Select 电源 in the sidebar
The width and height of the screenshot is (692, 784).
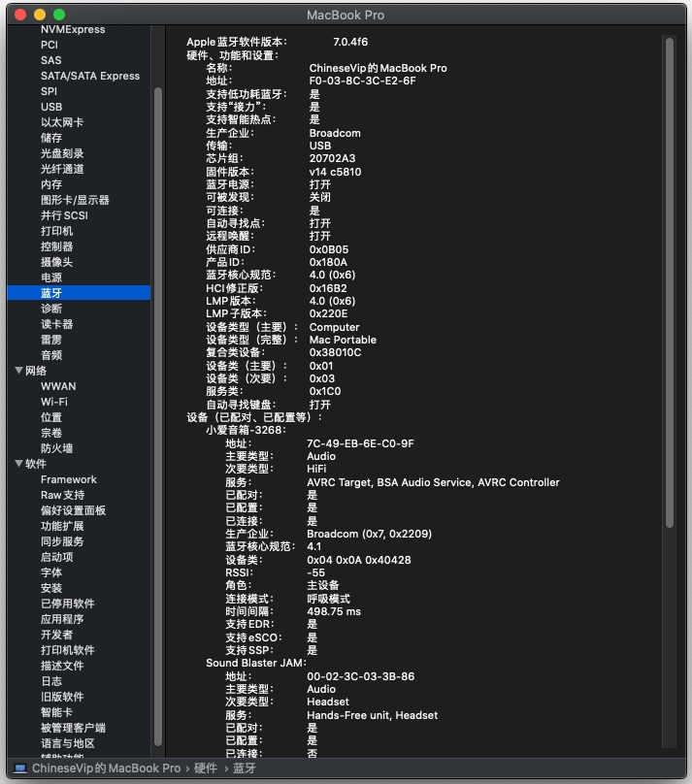click(51, 278)
